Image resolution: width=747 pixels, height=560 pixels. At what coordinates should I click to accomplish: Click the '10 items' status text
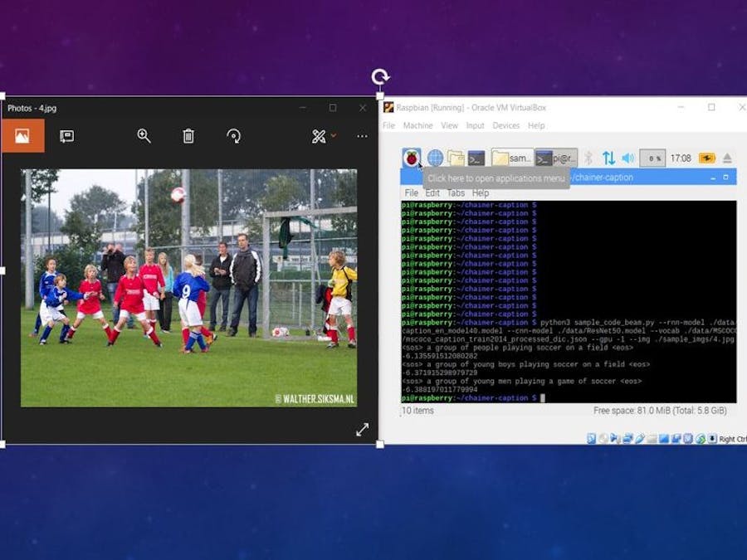tap(417, 411)
